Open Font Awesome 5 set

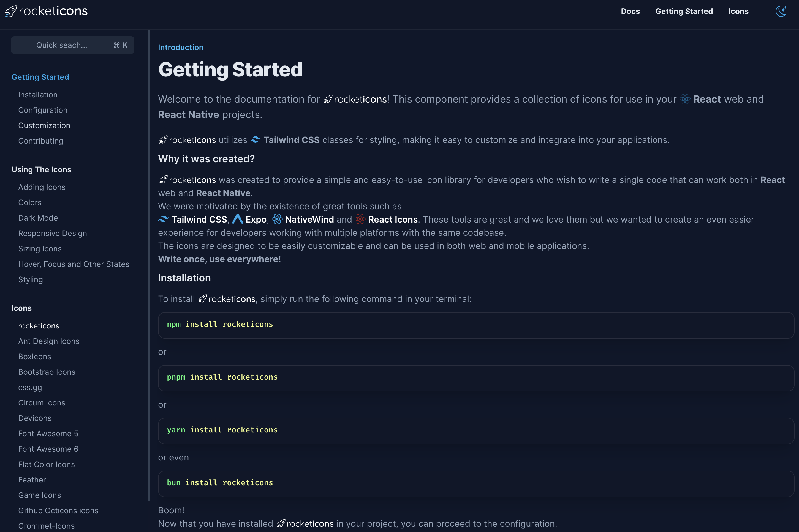tap(48, 434)
